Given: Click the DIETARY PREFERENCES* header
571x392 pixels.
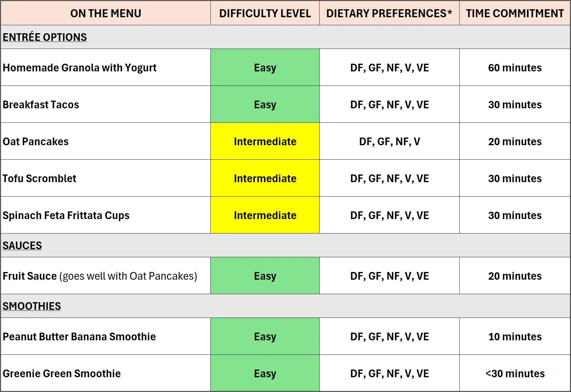Looking at the screenshot, I should 389,13.
